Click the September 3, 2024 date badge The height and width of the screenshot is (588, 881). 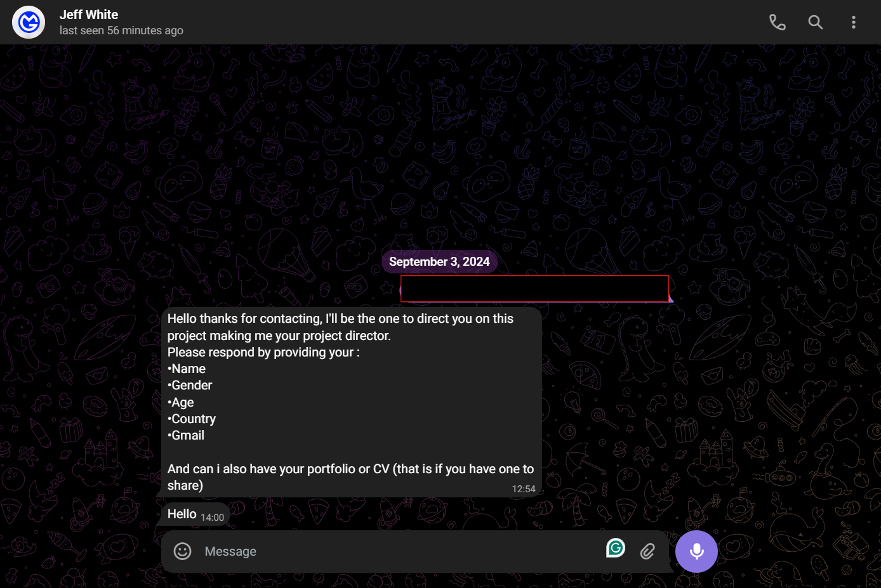(x=439, y=261)
